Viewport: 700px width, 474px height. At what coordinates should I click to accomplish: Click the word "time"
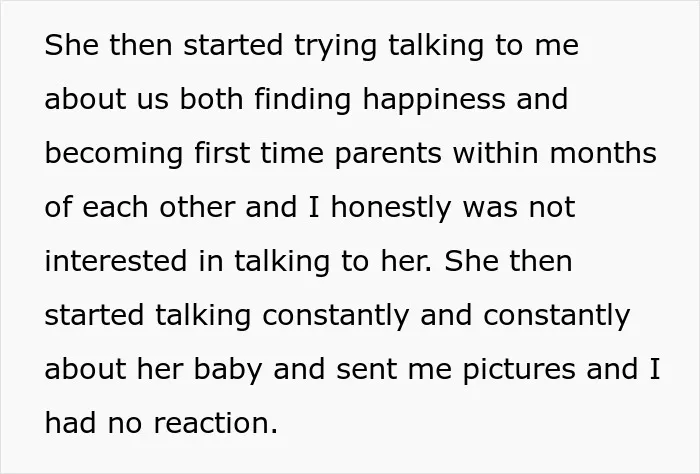(292, 153)
